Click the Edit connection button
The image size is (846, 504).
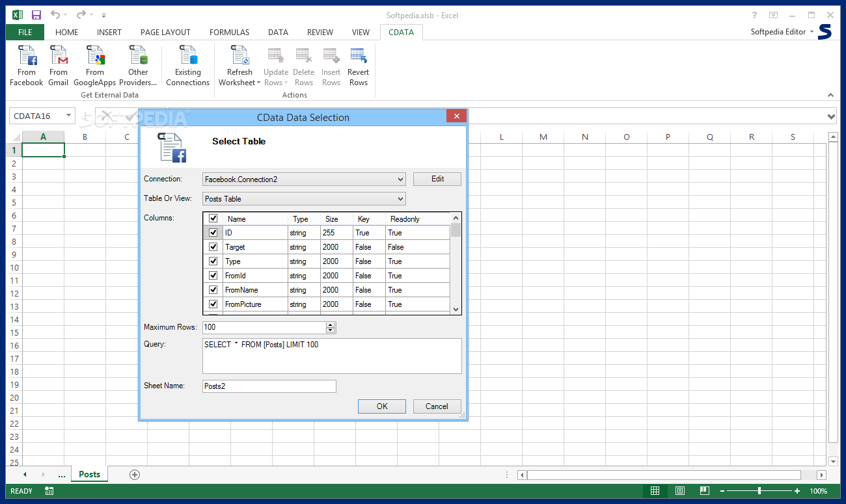[437, 179]
